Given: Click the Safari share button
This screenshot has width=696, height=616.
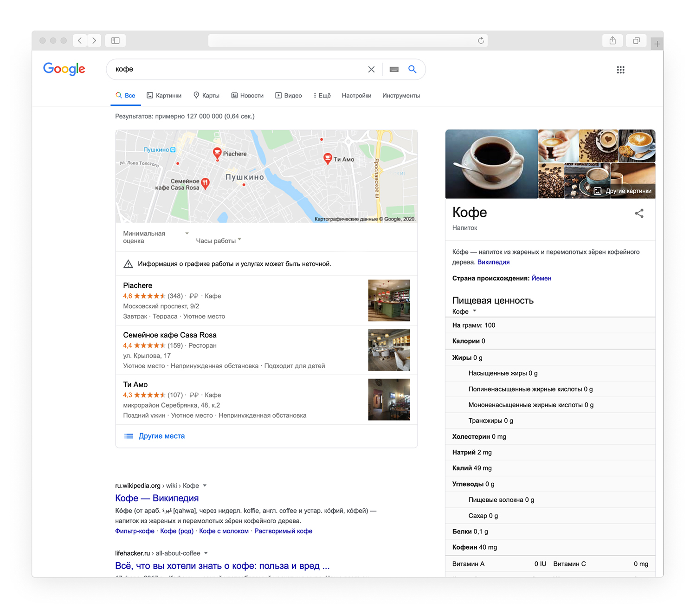Looking at the screenshot, I should tap(612, 41).
